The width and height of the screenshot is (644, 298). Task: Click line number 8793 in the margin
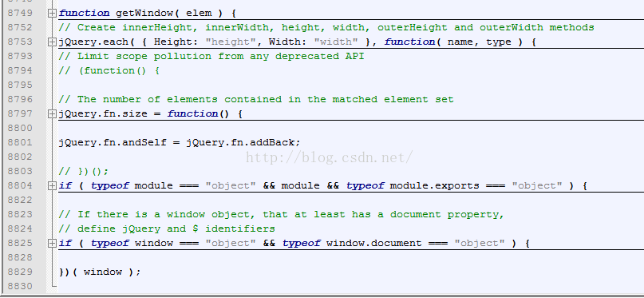(x=20, y=56)
